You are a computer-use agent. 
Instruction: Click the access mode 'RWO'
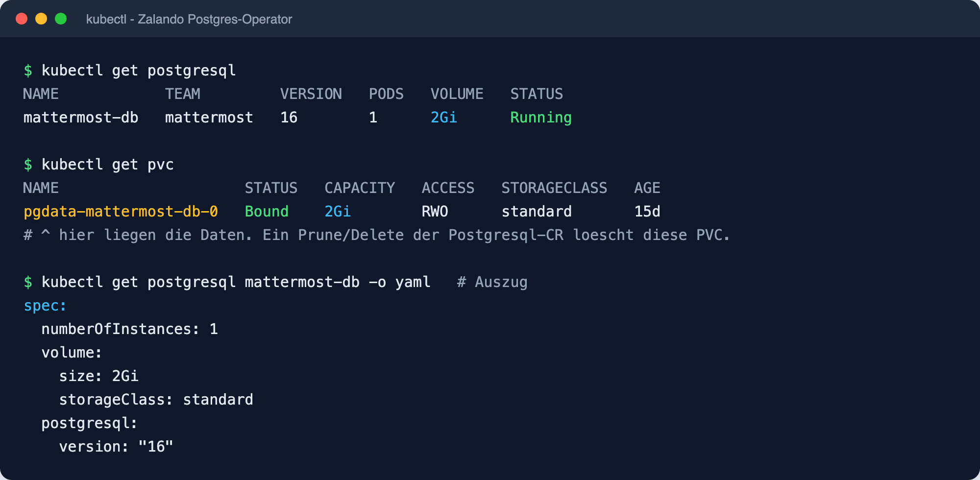435,212
